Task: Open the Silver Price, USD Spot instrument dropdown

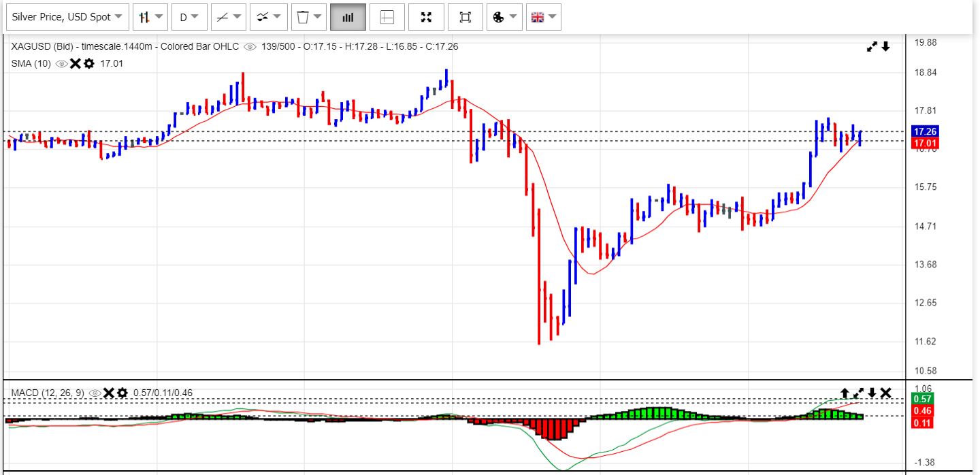Action: [x=67, y=17]
